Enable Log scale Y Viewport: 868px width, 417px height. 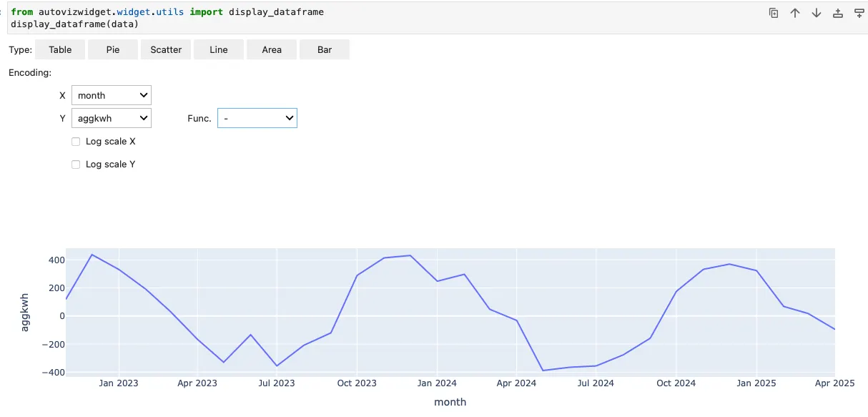(76, 164)
